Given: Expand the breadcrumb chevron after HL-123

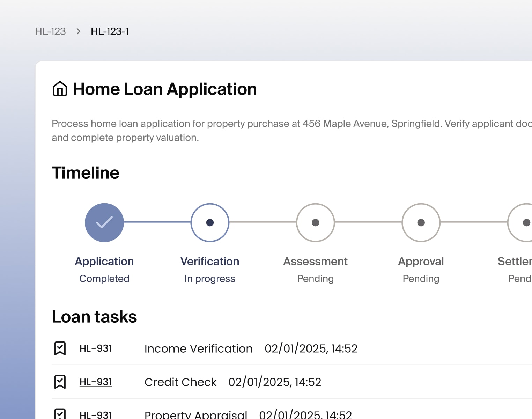Looking at the screenshot, I should 78,31.
